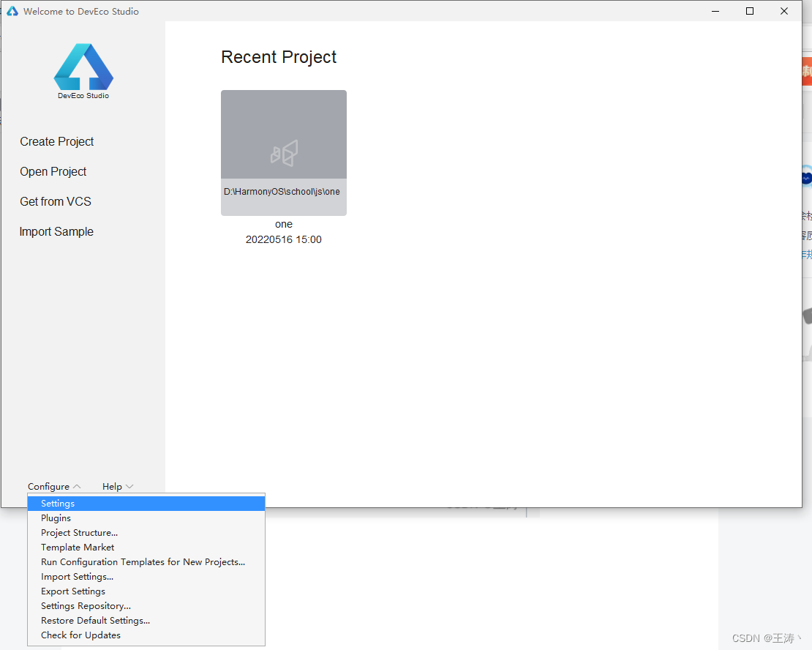
Task: Click the timestamp 20220516 15:00
Action: pos(284,239)
